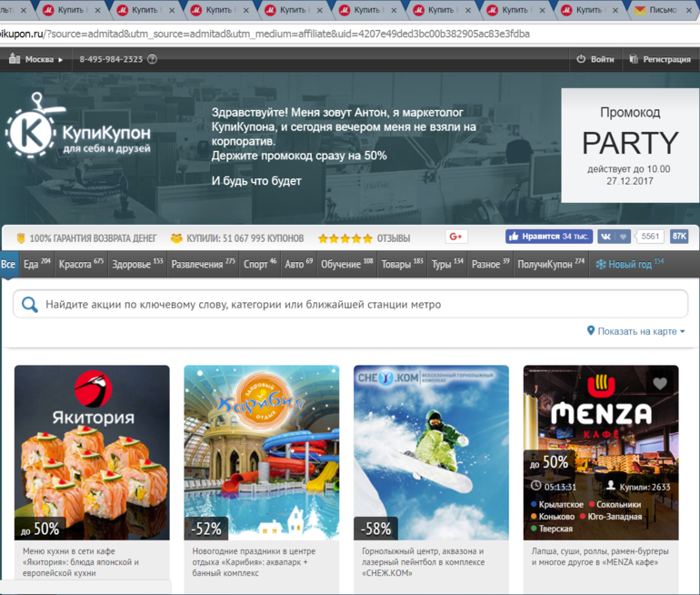Click the Войти login button
Image resolution: width=700 pixels, height=595 pixels.
(595, 59)
